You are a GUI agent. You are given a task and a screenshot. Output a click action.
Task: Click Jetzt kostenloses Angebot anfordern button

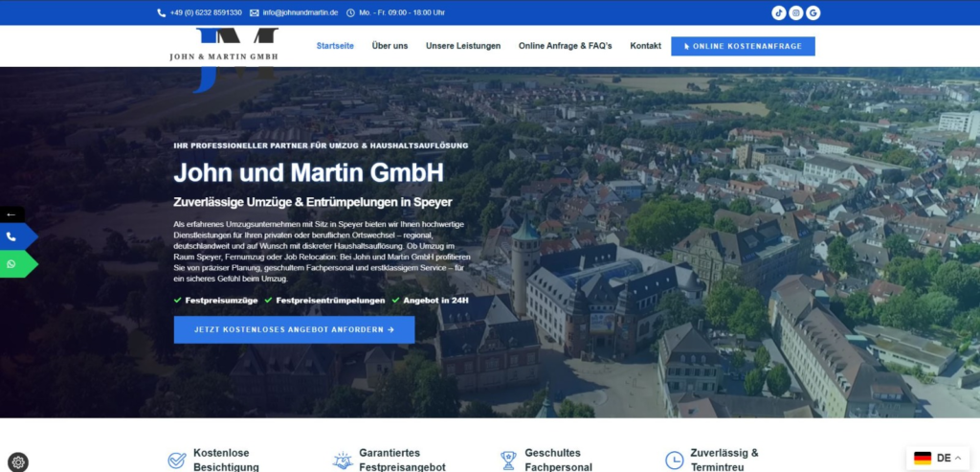pyautogui.click(x=294, y=329)
